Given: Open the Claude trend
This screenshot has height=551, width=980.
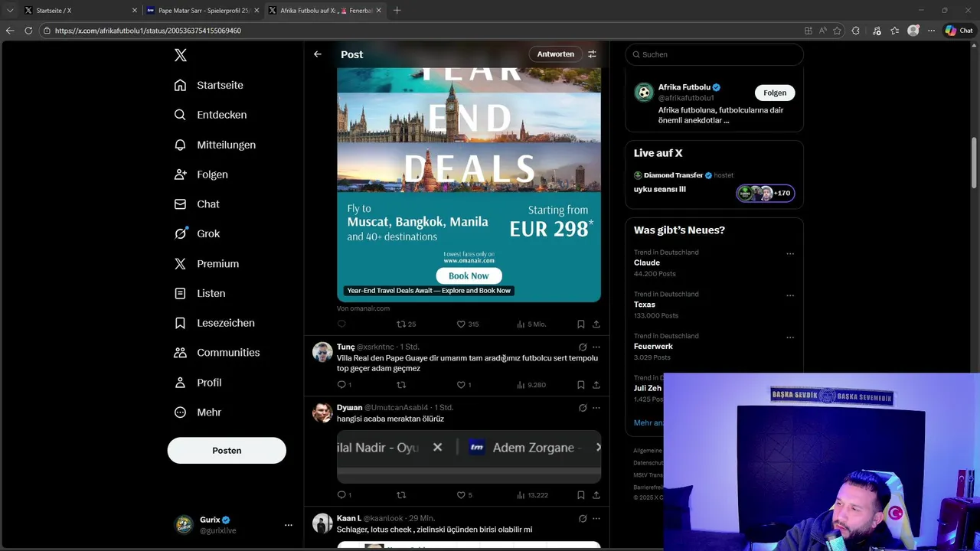Looking at the screenshot, I should click(x=647, y=262).
